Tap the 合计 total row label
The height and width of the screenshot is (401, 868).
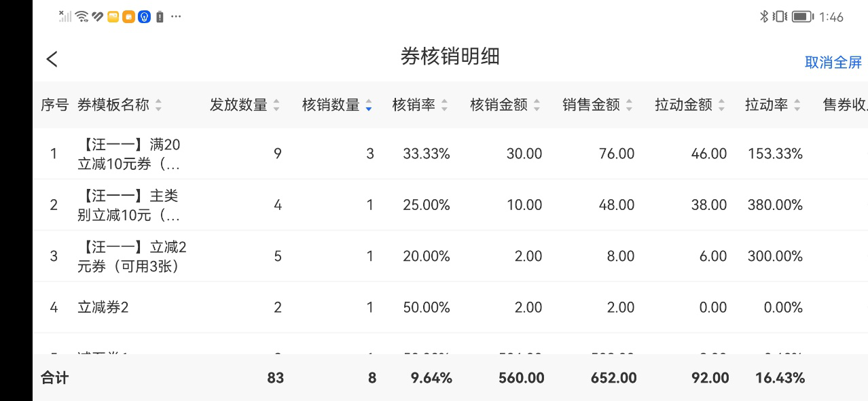tap(55, 378)
